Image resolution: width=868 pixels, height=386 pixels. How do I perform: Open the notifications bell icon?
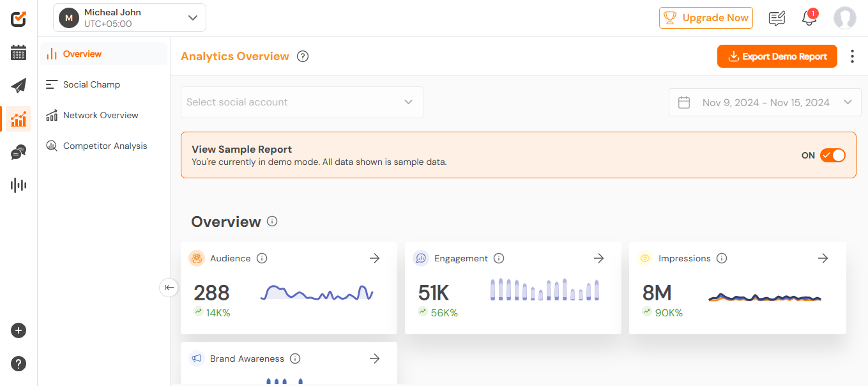pos(809,18)
